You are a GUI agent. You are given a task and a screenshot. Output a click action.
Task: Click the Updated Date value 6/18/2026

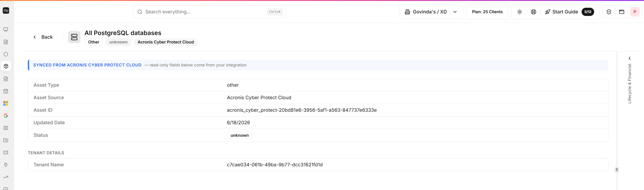(x=238, y=123)
